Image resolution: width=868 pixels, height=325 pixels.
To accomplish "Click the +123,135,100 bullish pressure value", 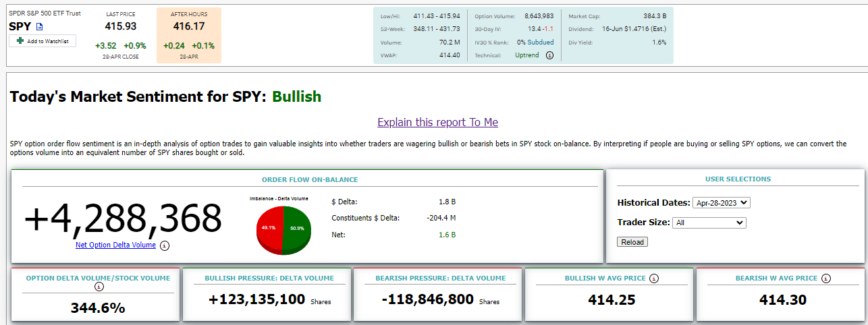I will [x=257, y=300].
